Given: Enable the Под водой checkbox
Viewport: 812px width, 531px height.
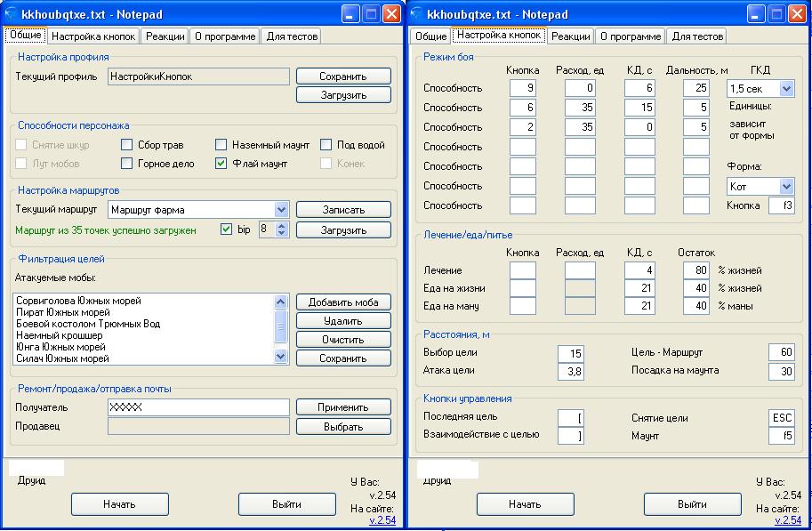Looking at the screenshot, I should [x=326, y=145].
